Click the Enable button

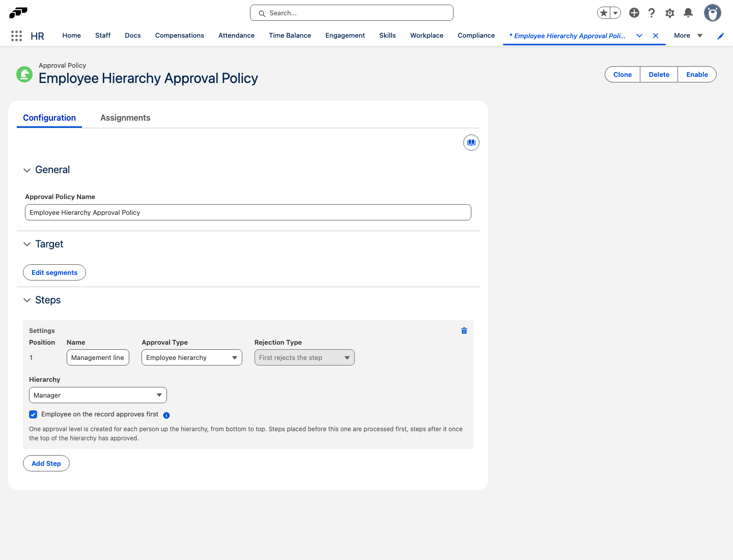(x=697, y=74)
